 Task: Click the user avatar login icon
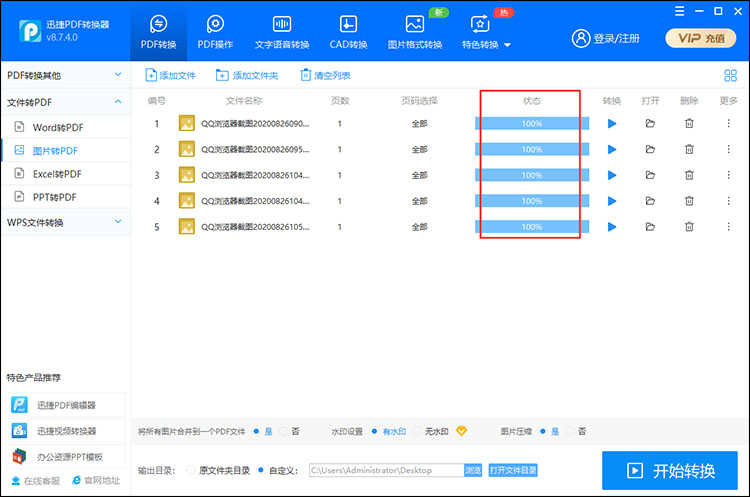[x=581, y=38]
